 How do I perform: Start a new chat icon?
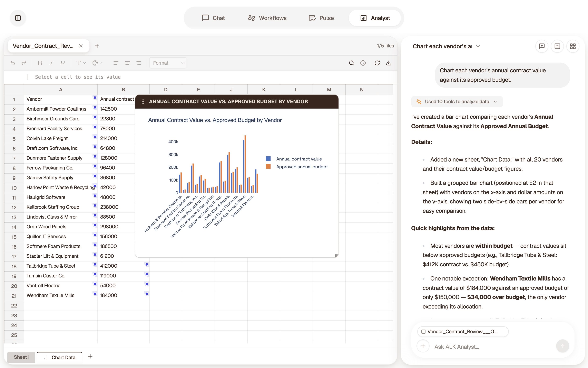point(542,46)
